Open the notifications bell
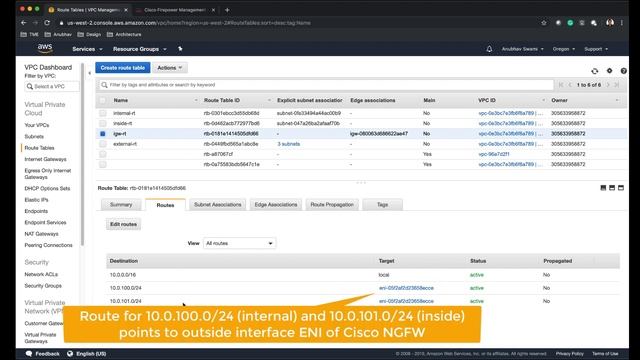 [489, 49]
